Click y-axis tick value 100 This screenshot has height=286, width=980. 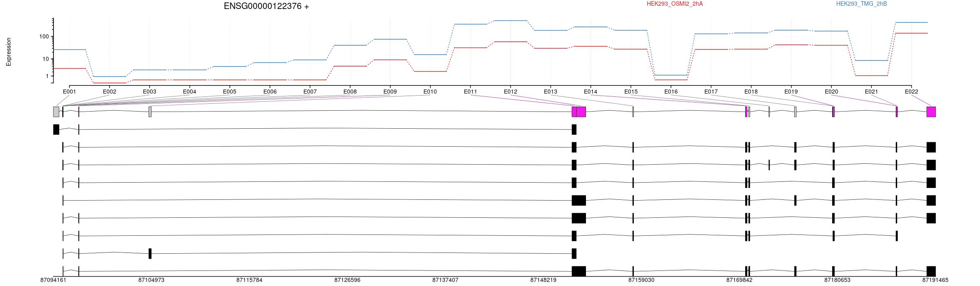tap(44, 36)
